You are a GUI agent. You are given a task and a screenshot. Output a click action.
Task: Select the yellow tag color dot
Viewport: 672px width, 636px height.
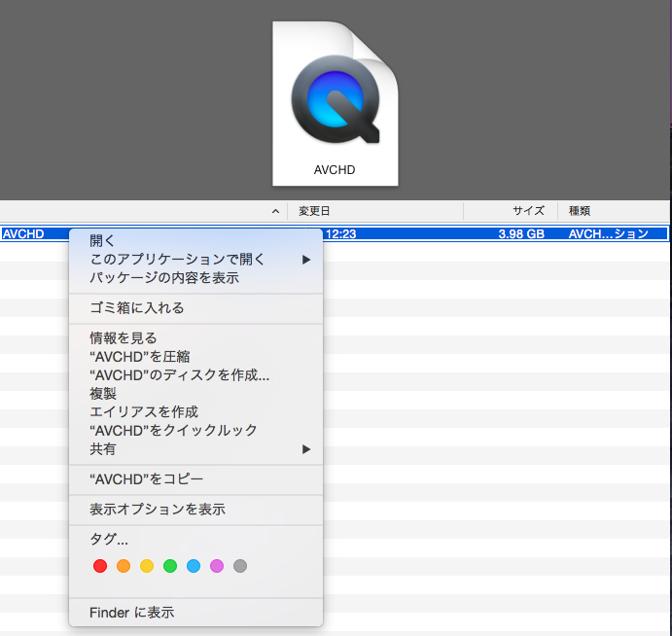(x=147, y=566)
